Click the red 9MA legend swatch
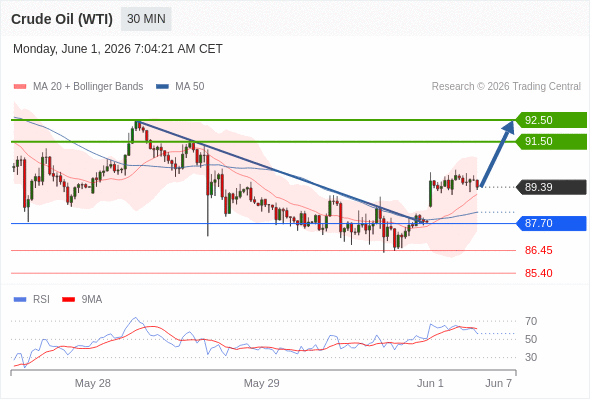The image size is (590, 400). (x=68, y=300)
